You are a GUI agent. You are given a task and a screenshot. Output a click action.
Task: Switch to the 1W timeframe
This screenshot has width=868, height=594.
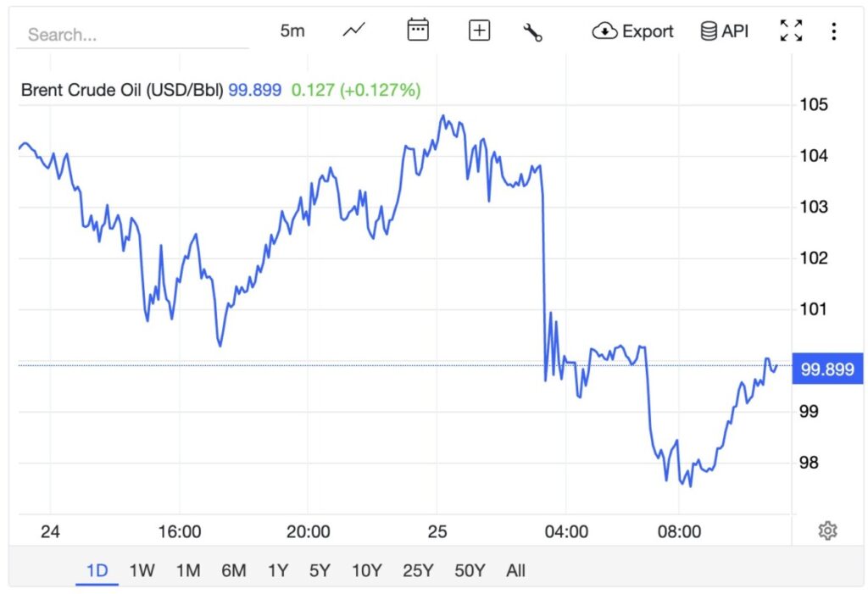[142, 571]
